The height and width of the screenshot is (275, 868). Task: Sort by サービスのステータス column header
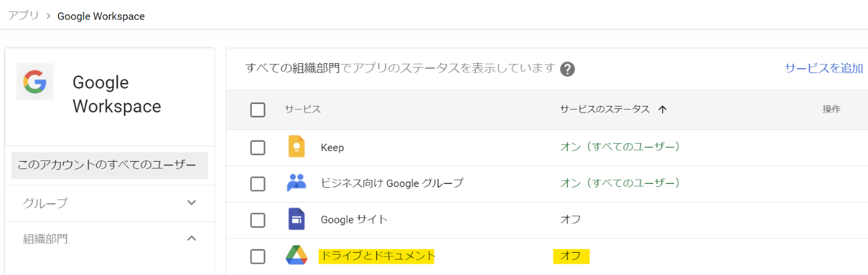coord(604,109)
